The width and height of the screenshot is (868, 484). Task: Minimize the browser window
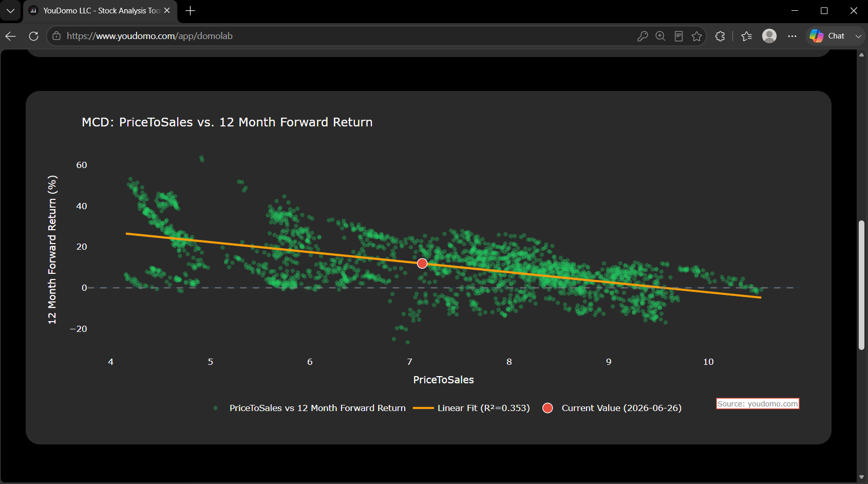(x=795, y=10)
